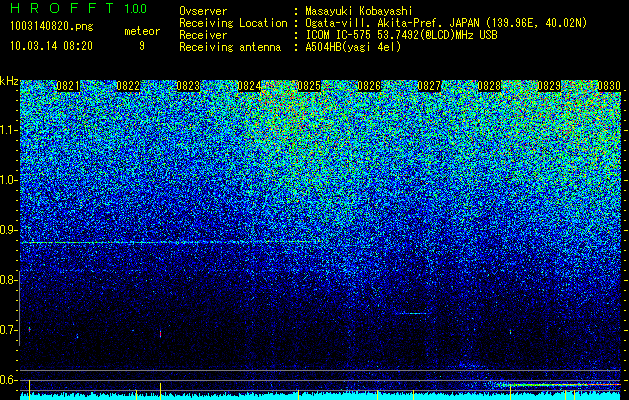Viewport: 629px width, 400px height.
Task: Click the 1.1 kHz axis label
Action: click(8, 130)
